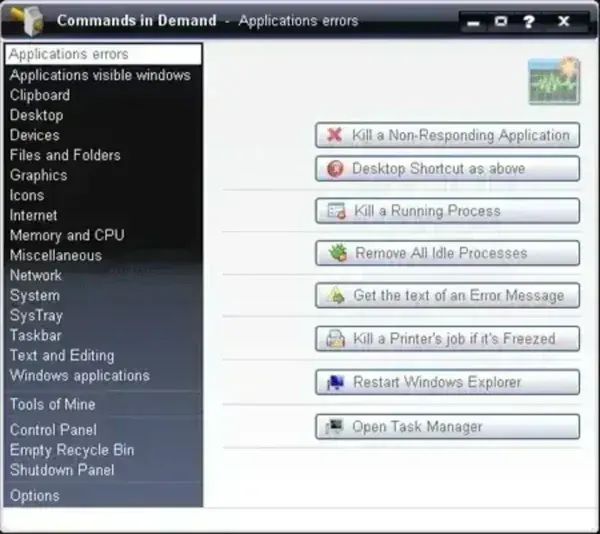Click the printer icon on Kill a Printer's job

[x=336, y=339]
